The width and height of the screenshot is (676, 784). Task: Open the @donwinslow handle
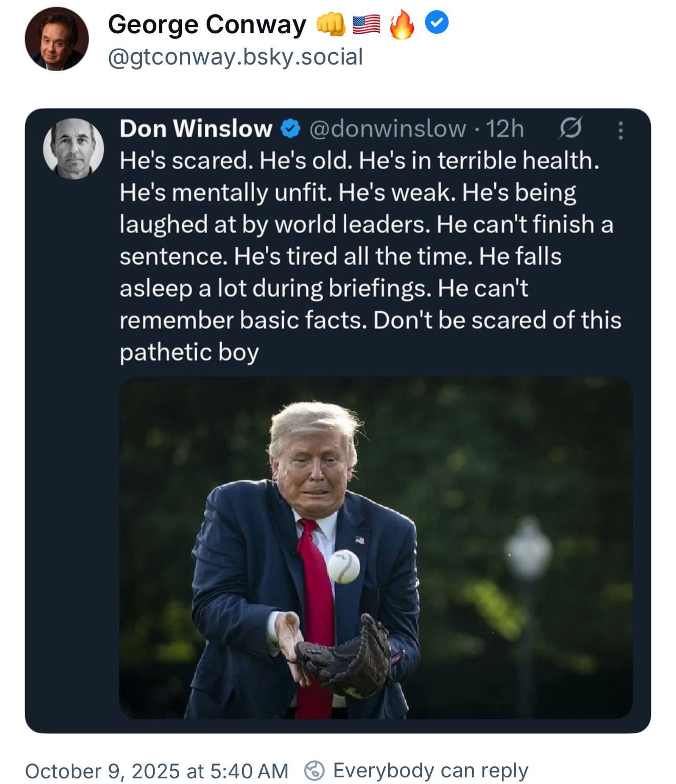click(x=388, y=129)
